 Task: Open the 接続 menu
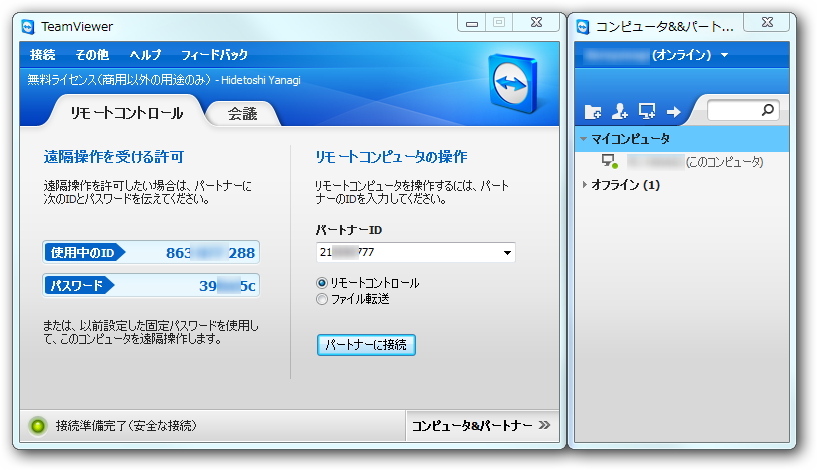pos(42,55)
